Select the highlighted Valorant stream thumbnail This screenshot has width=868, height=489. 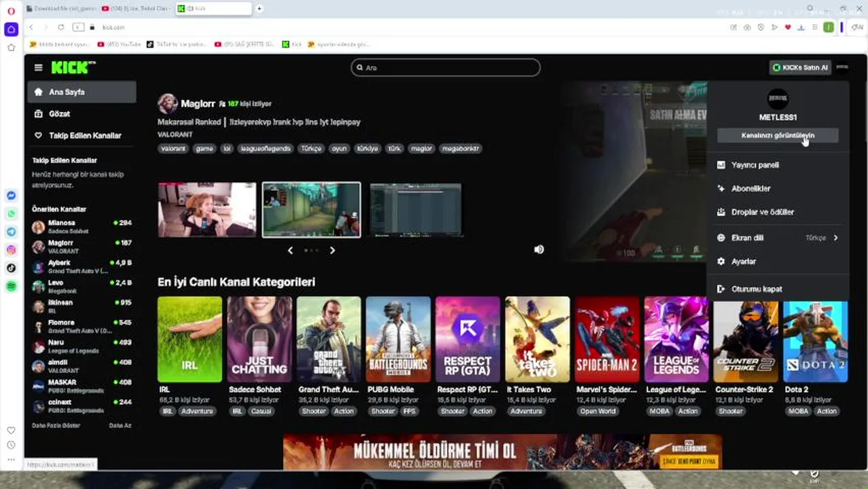[312, 210]
